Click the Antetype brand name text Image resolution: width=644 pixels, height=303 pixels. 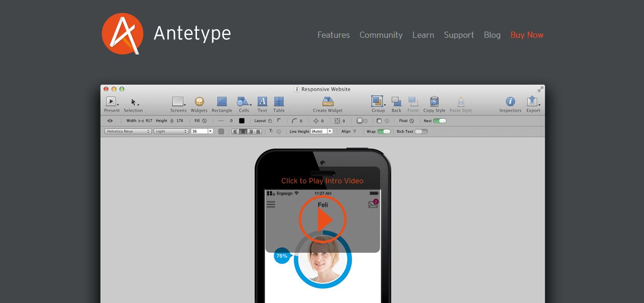(192, 34)
